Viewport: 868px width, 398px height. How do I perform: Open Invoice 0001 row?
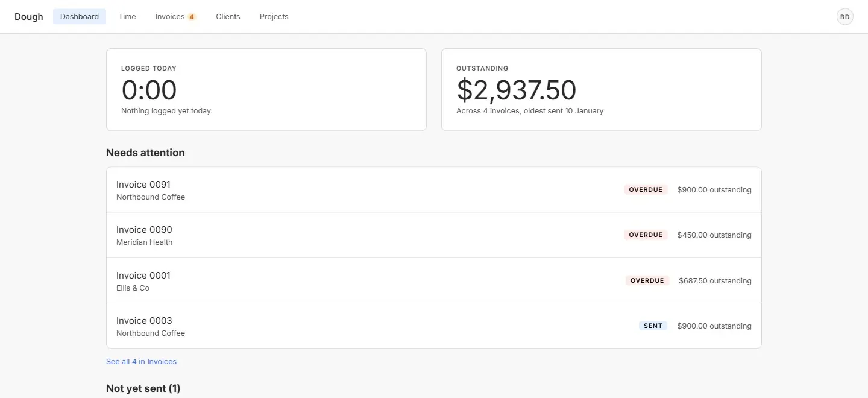434,280
